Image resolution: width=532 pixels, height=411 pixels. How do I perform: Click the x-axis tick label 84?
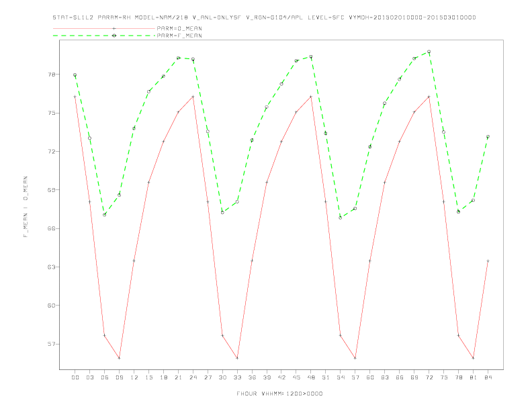click(488, 377)
